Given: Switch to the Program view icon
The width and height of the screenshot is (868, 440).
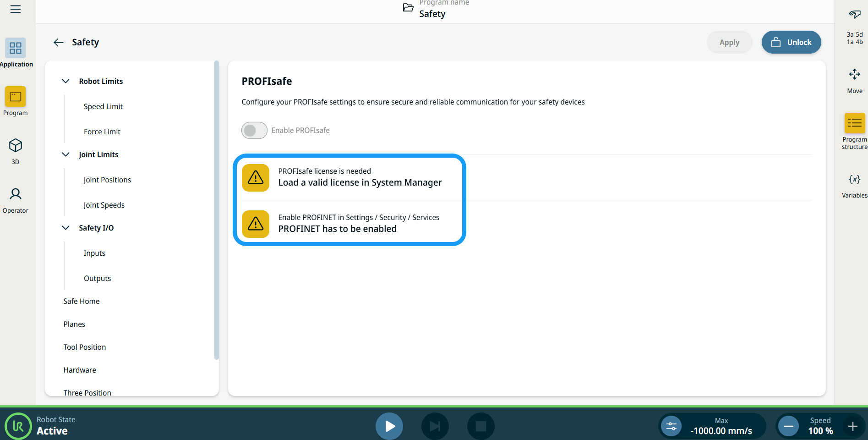Looking at the screenshot, I should [16, 97].
